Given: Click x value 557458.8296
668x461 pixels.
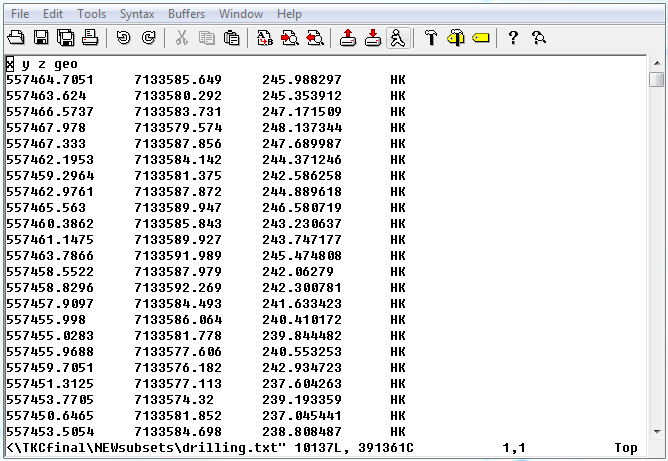Looking at the screenshot, I should coord(50,288).
